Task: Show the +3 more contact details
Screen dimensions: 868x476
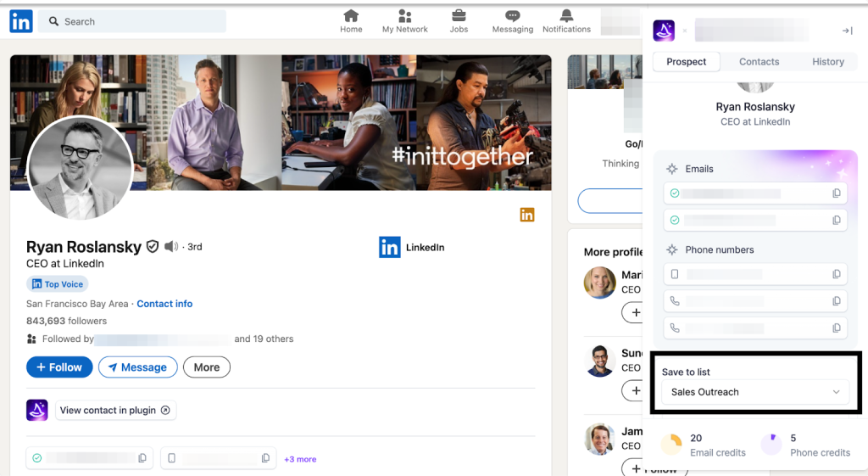Action: point(300,459)
